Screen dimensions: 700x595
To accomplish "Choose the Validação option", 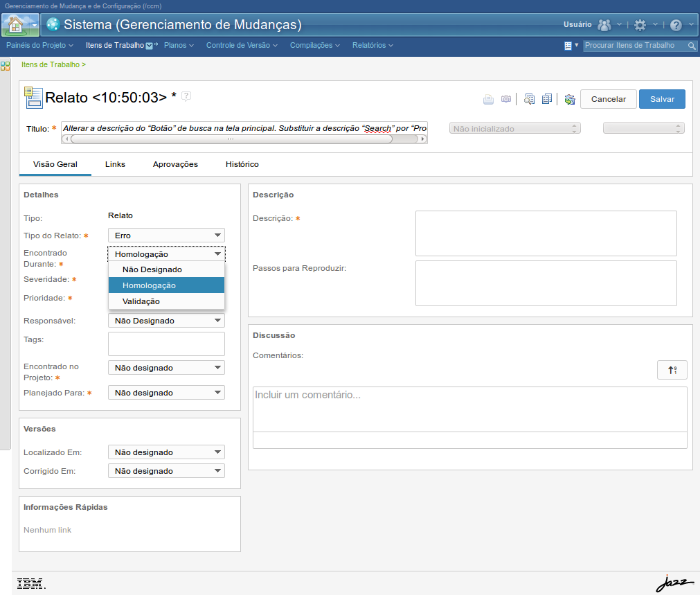I will [x=166, y=301].
